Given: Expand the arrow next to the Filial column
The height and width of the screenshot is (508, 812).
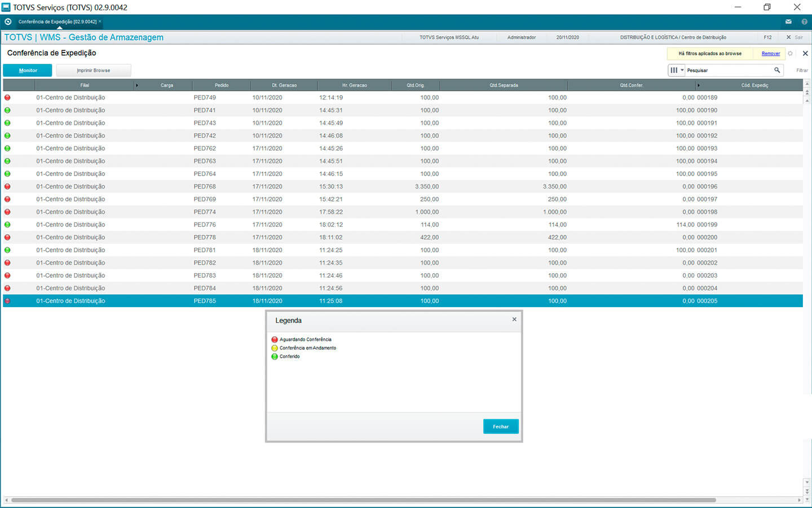Looking at the screenshot, I should (x=136, y=85).
